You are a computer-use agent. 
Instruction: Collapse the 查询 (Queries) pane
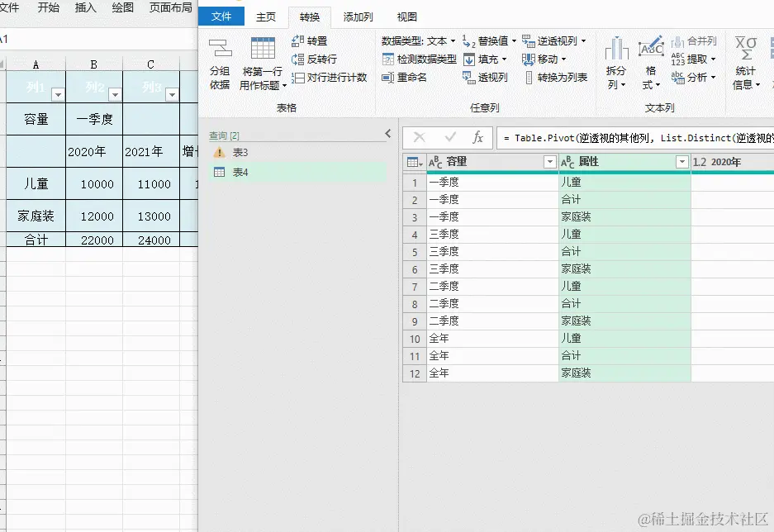point(387,134)
